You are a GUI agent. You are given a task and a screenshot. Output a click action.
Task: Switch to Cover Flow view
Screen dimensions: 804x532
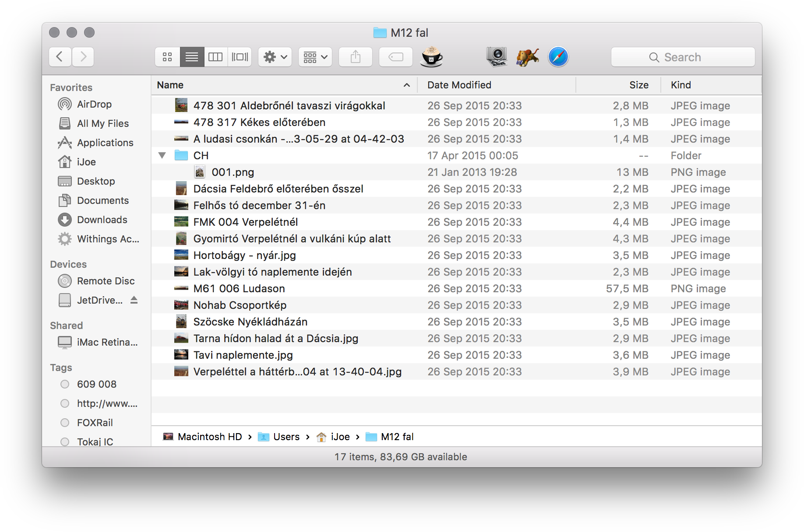240,57
